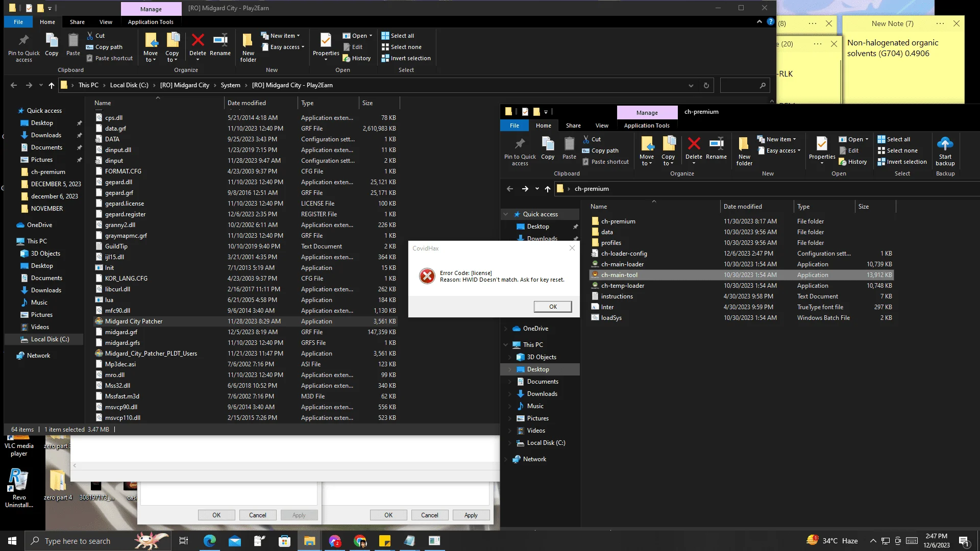
Task: Click Start backup icon in ch-premium window
Action: tap(945, 151)
